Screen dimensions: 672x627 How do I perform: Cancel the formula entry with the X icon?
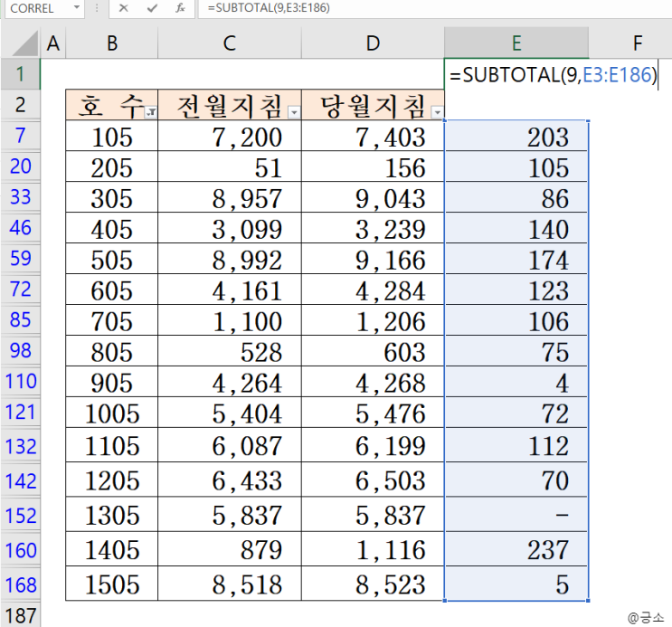[123, 8]
